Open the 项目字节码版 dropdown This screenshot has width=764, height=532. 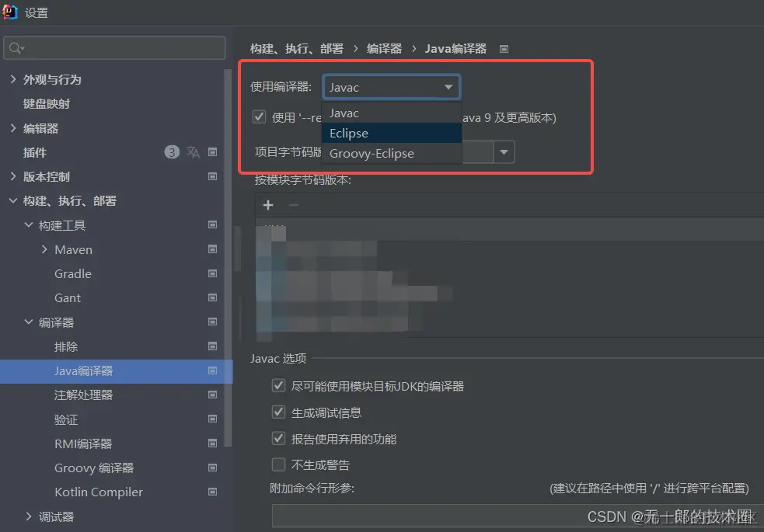(504, 151)
